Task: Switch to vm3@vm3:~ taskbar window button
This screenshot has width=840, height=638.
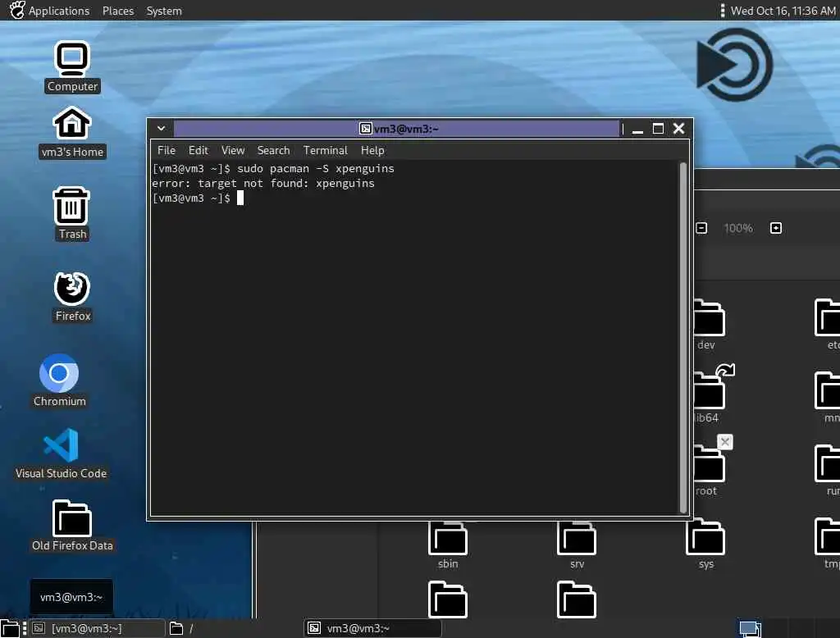Action: point(373,628)
